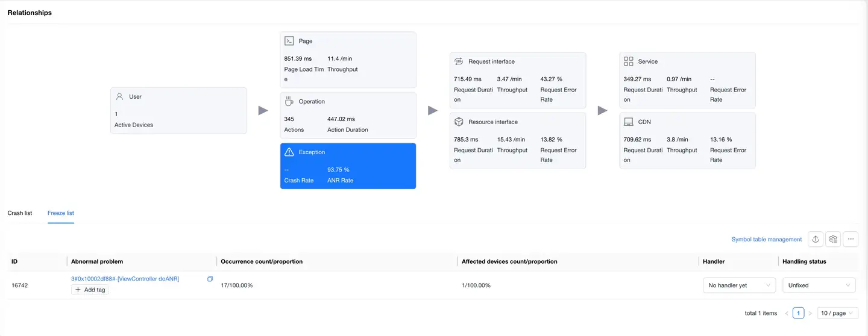Open the three-dot more options menu

coord(851,239)
